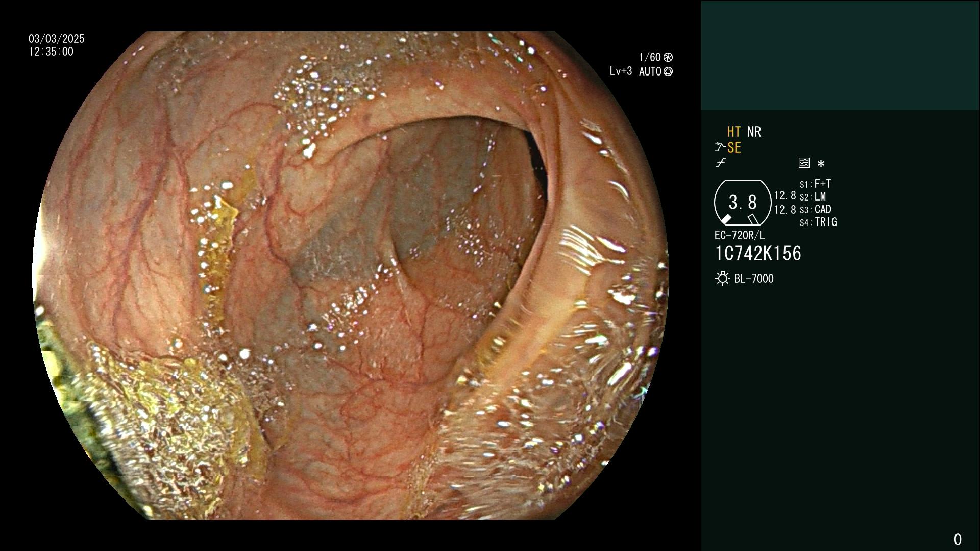The height and width of the screenshot is (551, 980).
Task: Click the scope model EC-720R/L
Action: pyautogui.click(x=740, y=235)
